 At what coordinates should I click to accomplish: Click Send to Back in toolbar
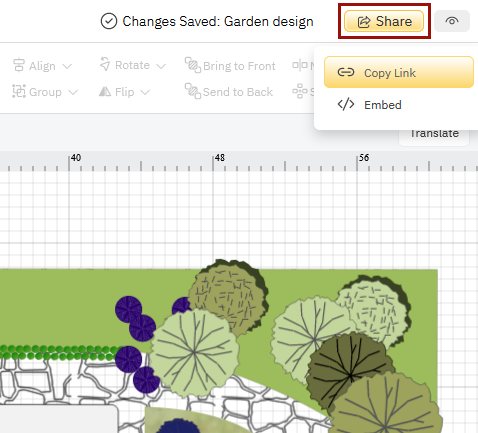pyautogui.click(x=229, y=91)
